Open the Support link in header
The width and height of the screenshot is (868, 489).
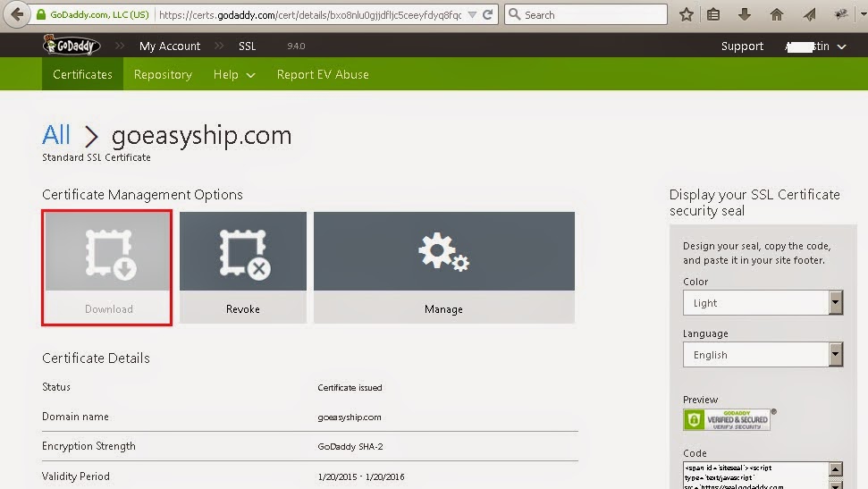[742, 46]
